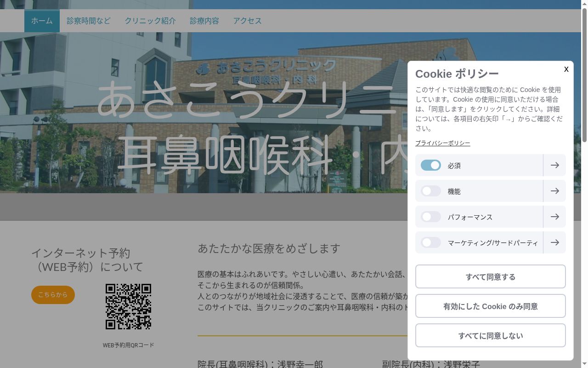Click the WEB予約用QRコード caption
Image resolution: width=588 pixels, height=368 pixels.
pos(129,345)
